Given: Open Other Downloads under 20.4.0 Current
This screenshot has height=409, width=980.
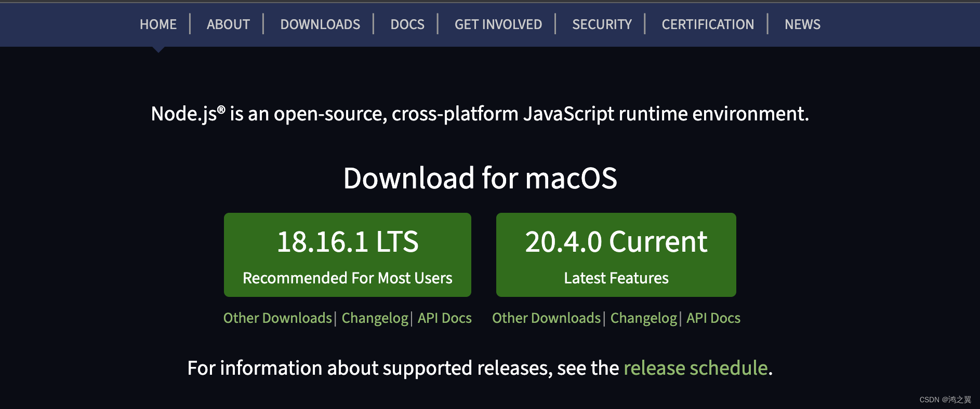Looking at the screenshot, I should tap(547, 318).
